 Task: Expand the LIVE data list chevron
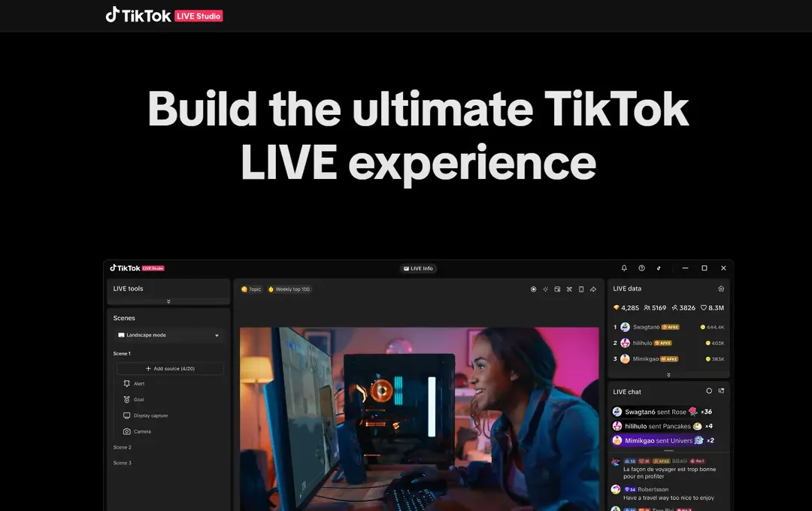(668, 374)
